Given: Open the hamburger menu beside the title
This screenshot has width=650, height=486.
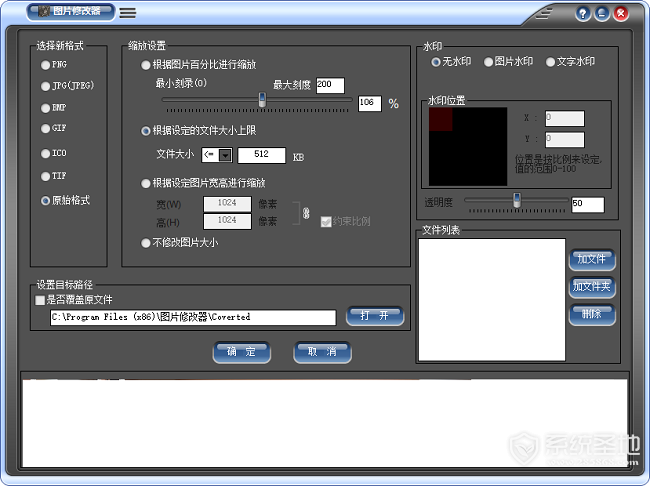Looking at the screenshot, I should point(128,12).
